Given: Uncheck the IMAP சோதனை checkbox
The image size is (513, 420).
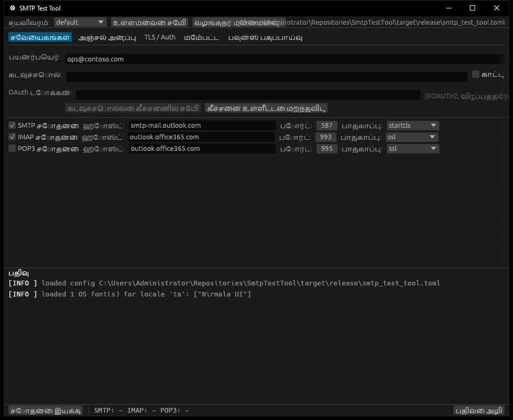Looking at the screenshot, I should 12,137.
